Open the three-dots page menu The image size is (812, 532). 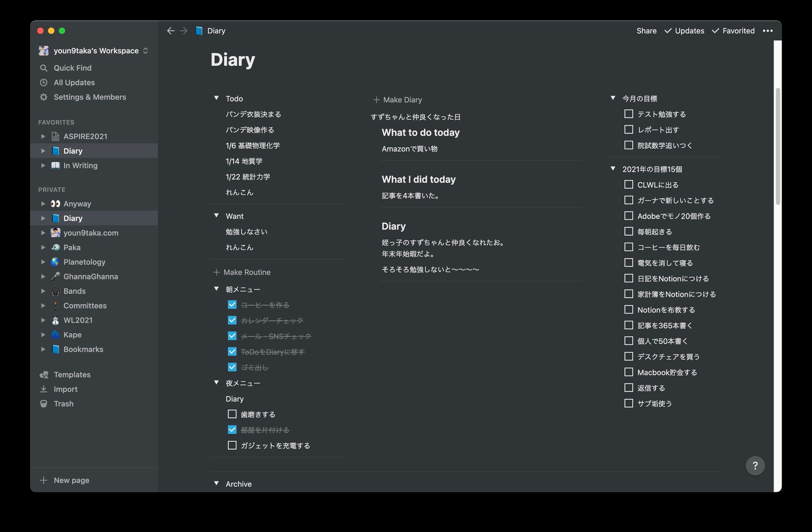click(767, 31)
